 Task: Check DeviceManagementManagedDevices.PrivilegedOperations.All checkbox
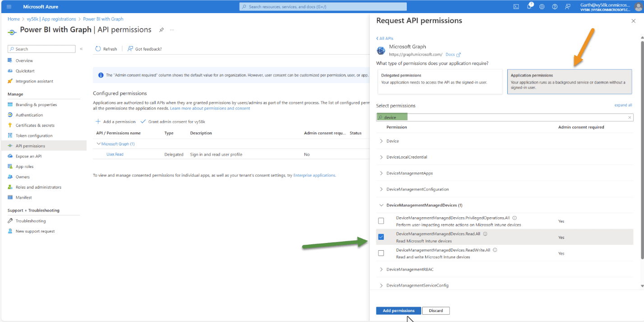pos(381,221)
